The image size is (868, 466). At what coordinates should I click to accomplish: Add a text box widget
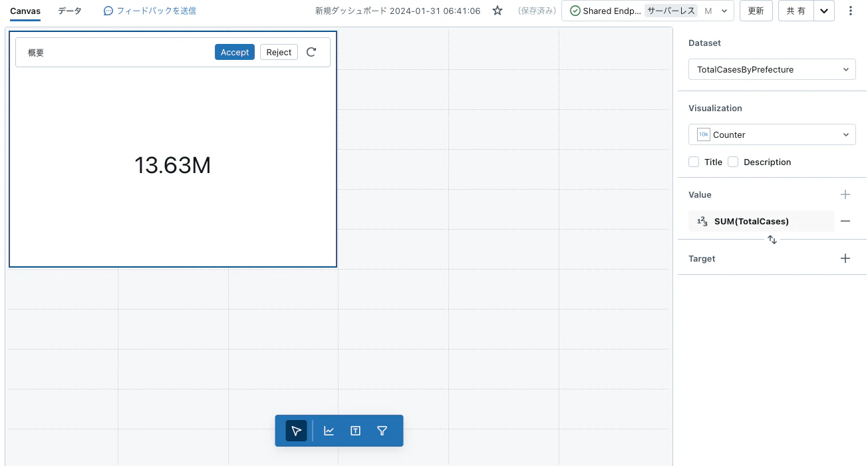tap(355, 431)
